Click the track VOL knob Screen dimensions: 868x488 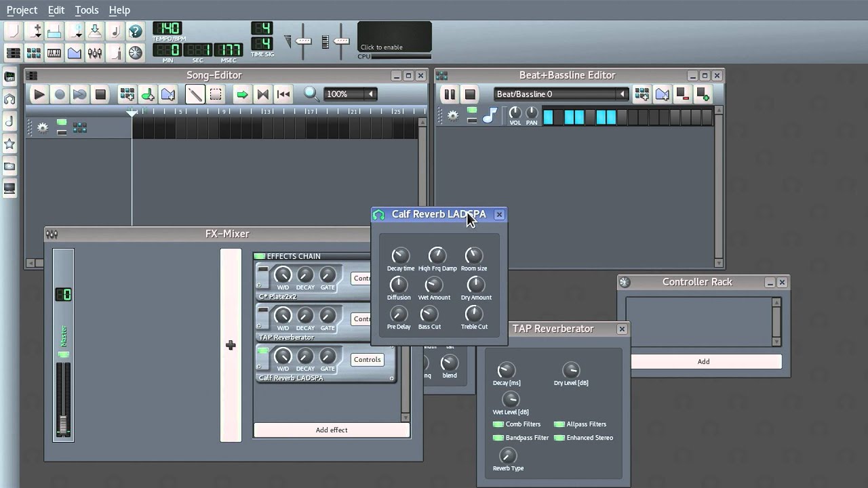tap(515, 113)
